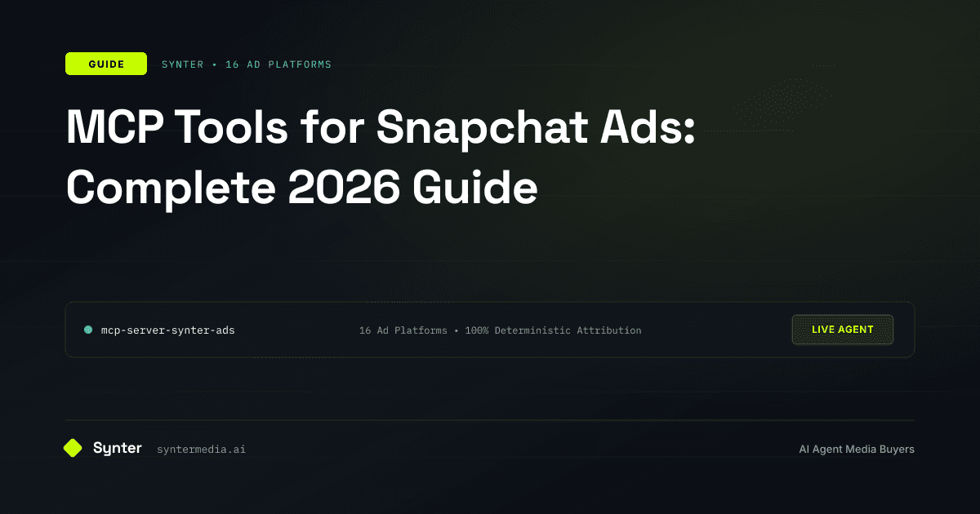Select the "mcp-server-synter-ads" text

tap(167, 330)
